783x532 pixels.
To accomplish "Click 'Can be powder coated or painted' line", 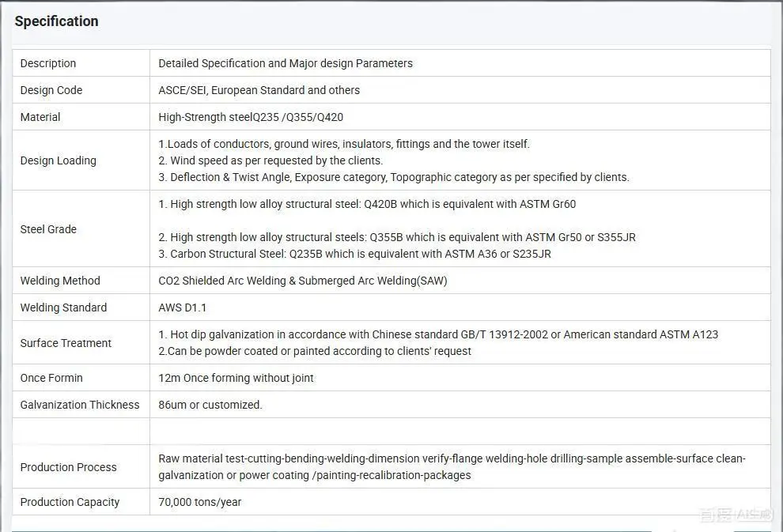I will tap(315, 351).
